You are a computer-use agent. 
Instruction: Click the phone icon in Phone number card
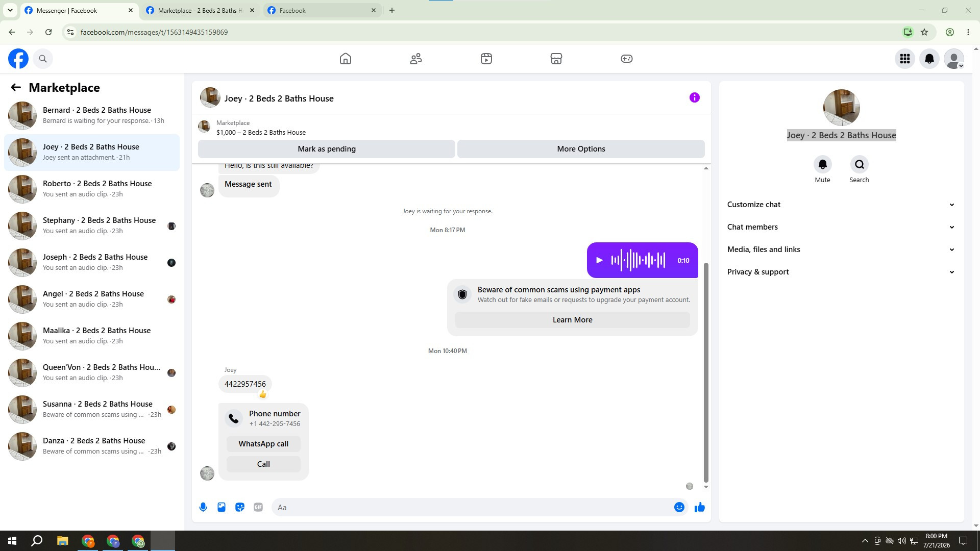tap(234, 418)
